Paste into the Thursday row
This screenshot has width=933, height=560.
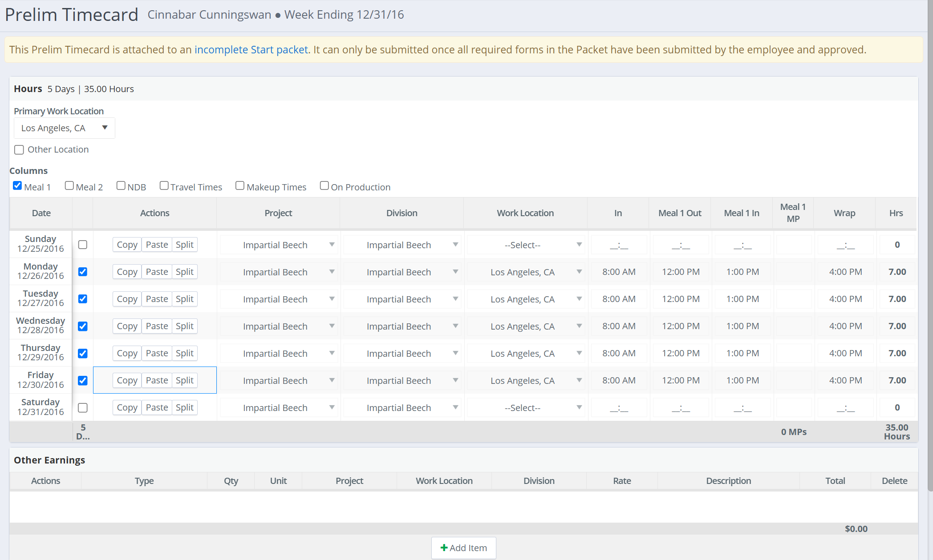click(x=157, y=353)
